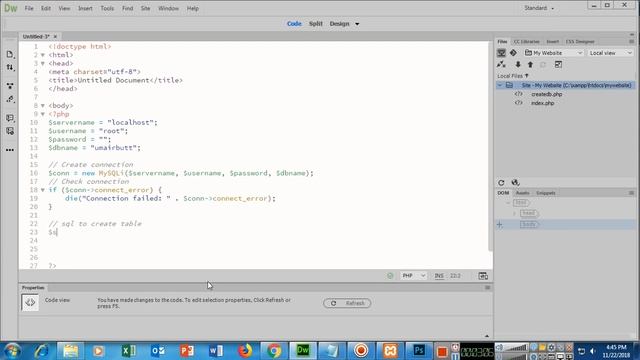640x360 pixels.
Task: Open the Insert menu
Action: 85,8
